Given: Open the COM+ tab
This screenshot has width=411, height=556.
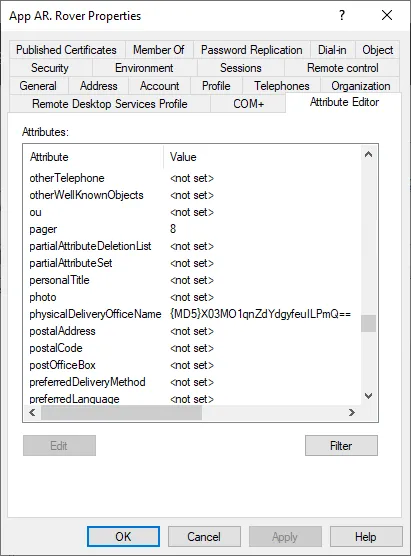Looking at the screenshot, I should pyautogui.click(x=249, y=104).
